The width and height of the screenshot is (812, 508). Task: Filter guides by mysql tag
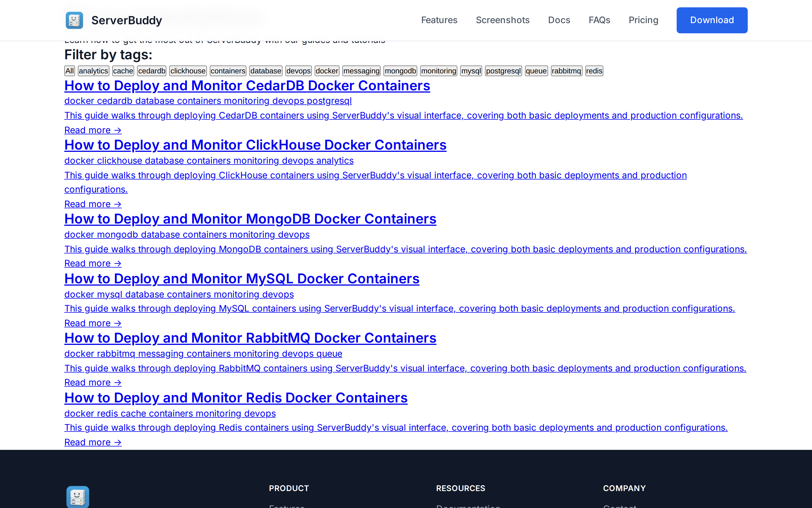(471, 71)
